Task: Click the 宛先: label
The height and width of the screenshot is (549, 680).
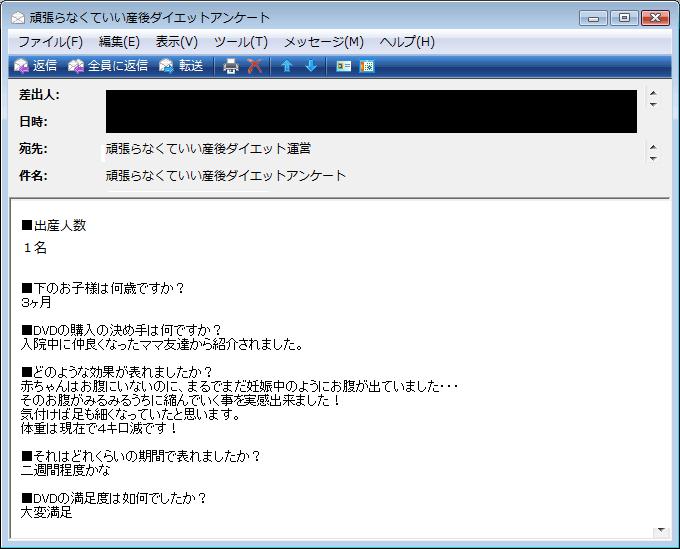Action: (33, 149)
